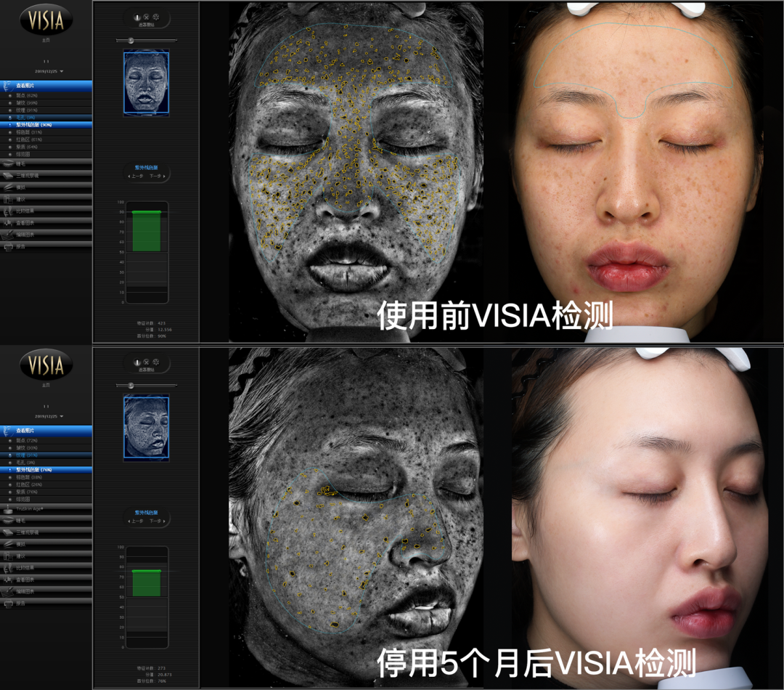Open 2019/12/25 date dropdown in 停用5个月后 panel
Screen dimensions: 784x690
point(49,416)
